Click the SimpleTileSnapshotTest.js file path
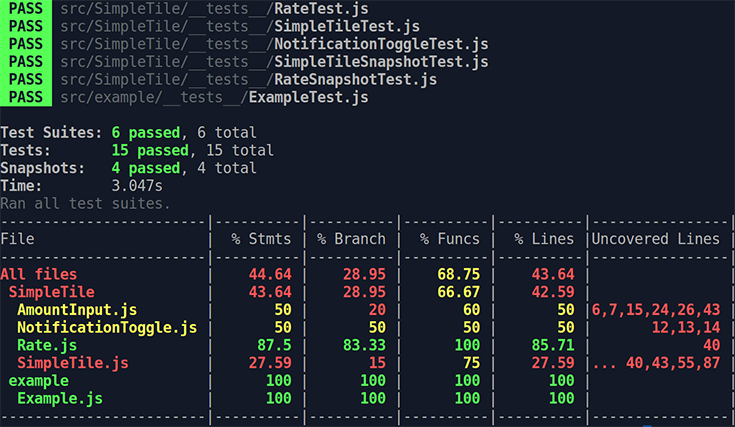 click(x=274, y=62)
